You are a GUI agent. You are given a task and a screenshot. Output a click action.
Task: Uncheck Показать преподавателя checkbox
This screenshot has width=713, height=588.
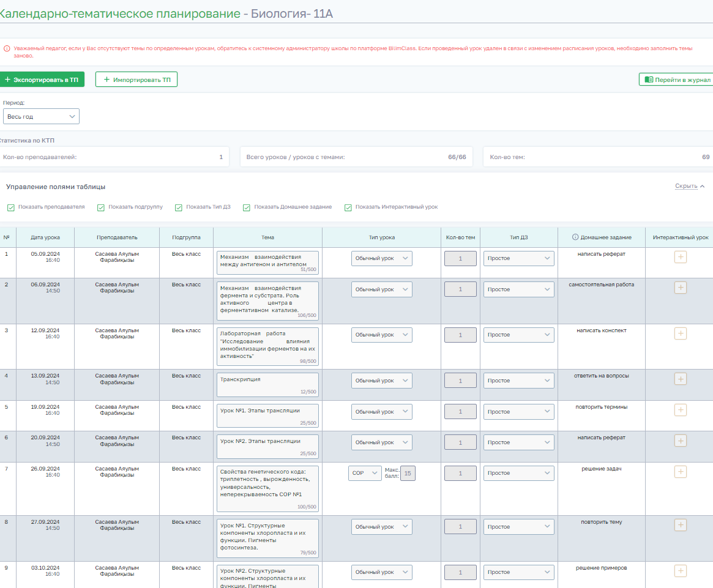coord(11,207)
